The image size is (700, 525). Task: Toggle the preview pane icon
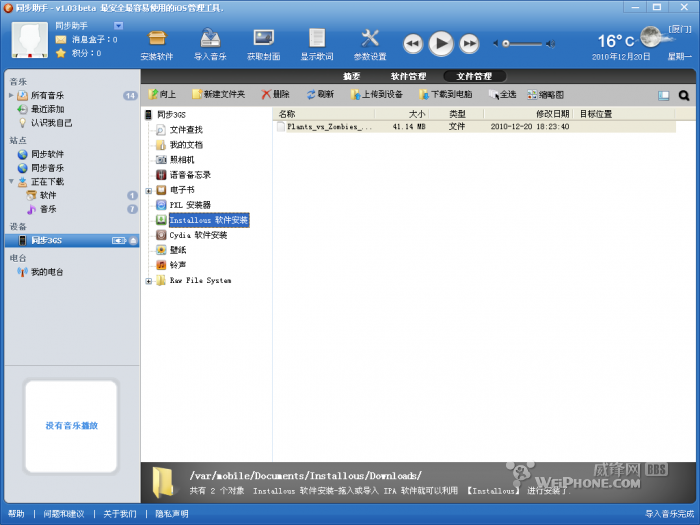(x=663, y=95)
